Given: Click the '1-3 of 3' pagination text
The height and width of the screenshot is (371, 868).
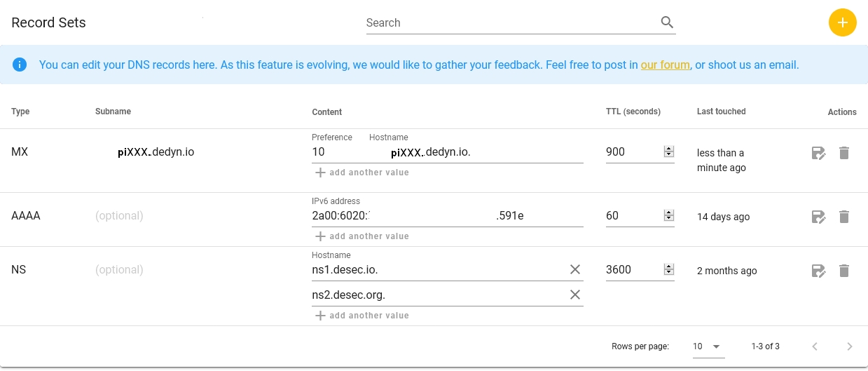Looking at the screenshot, I should [x=765, y=346].
